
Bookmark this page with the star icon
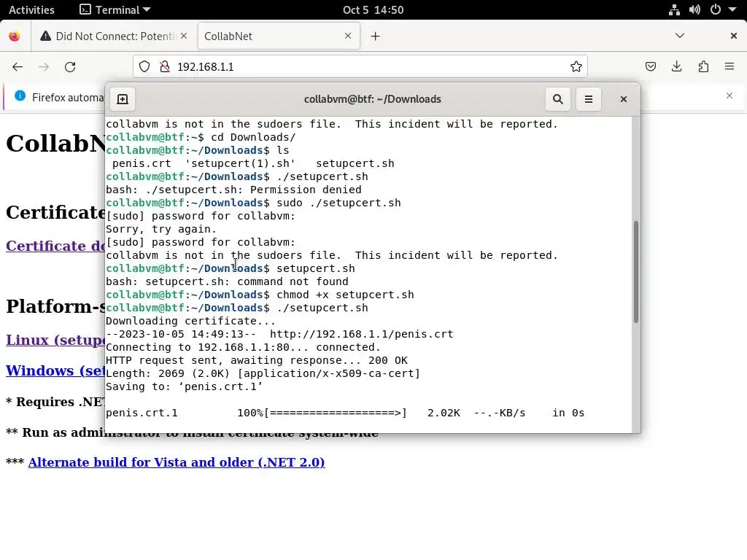(576, 66)
